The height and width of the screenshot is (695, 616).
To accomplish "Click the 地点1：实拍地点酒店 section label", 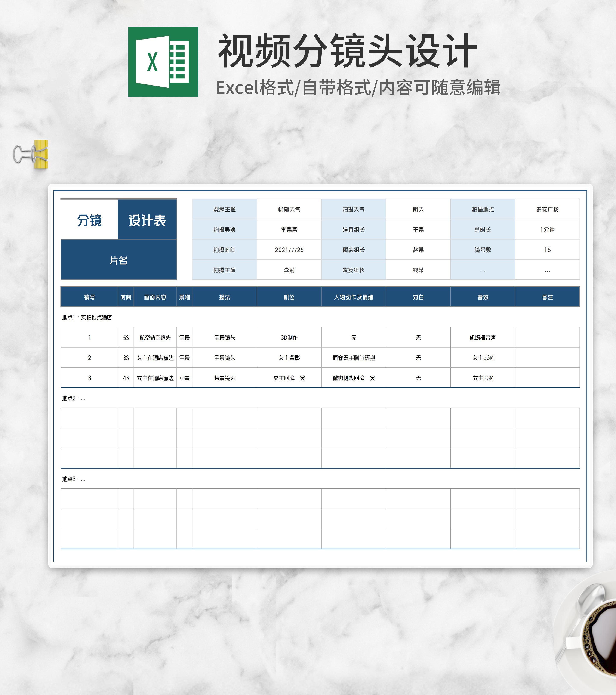I will coord(87,317).
